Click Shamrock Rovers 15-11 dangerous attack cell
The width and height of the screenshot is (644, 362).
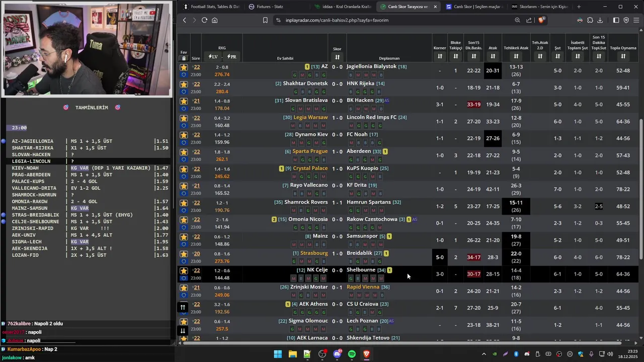516,206
